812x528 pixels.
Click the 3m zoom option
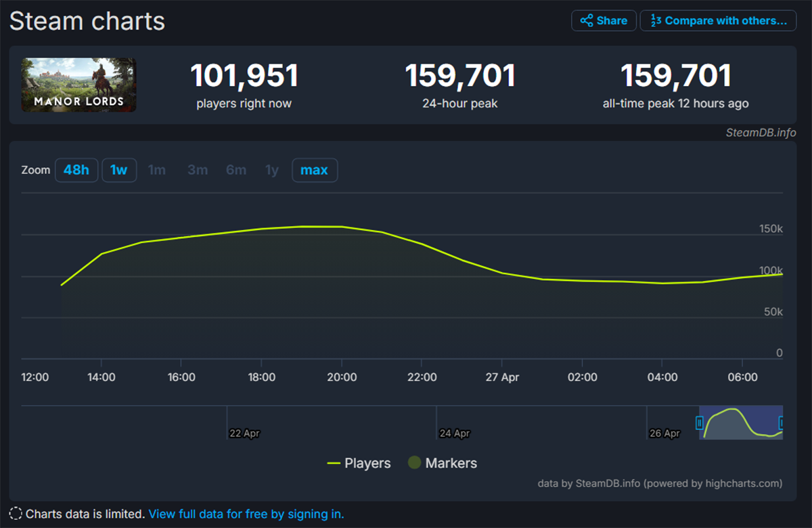[197, 170]
